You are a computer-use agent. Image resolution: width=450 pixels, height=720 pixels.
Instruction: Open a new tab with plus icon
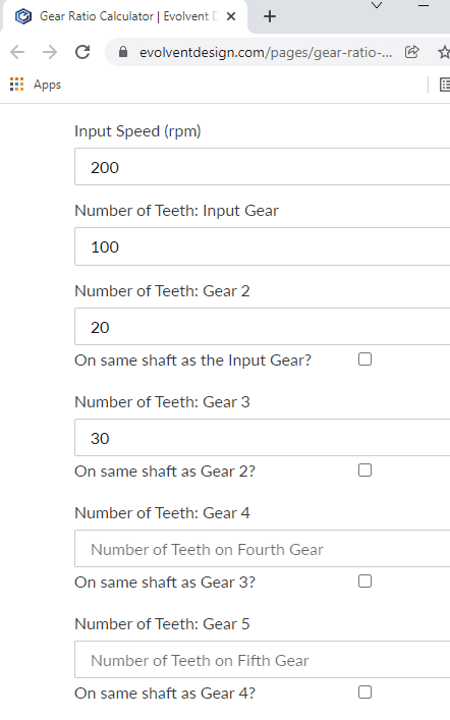(270, 17)
